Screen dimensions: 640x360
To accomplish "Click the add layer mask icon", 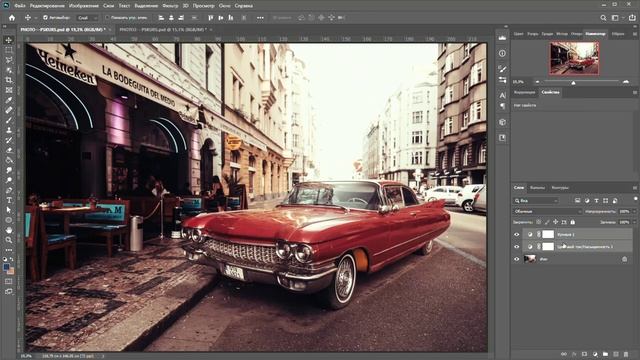I will click(x=584, y=354).
